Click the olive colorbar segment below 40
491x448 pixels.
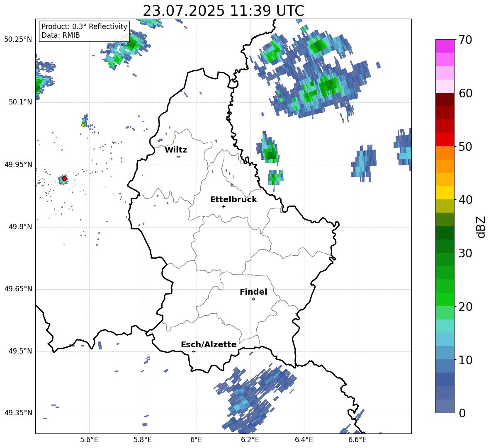coord(445,206)
